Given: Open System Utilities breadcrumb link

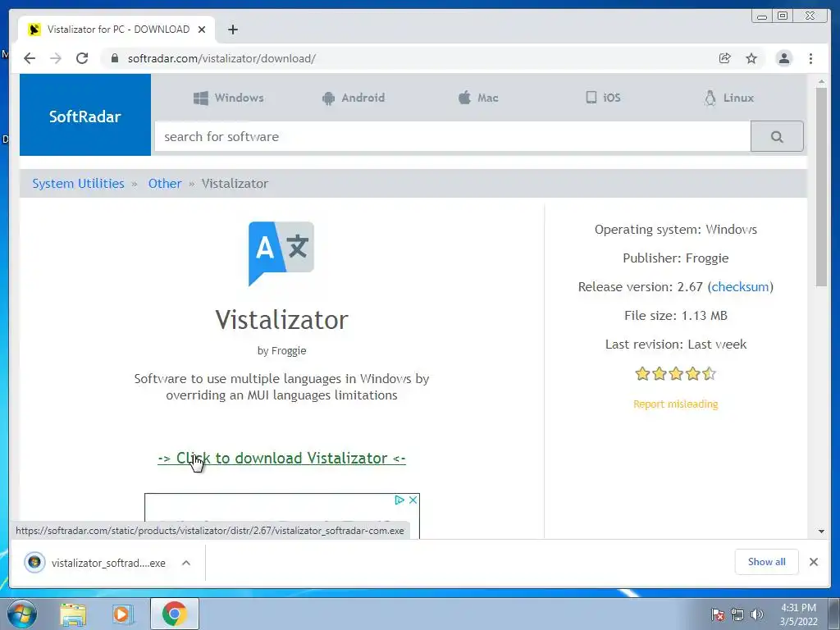Looking at the screenshot, I should 78,184.
